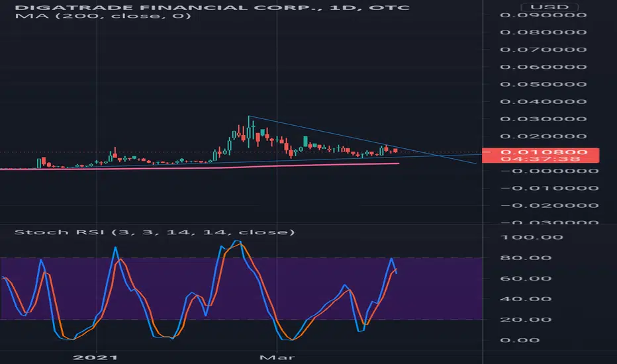Click the 60.00 Stoch RSI scale label

(526, 279)
